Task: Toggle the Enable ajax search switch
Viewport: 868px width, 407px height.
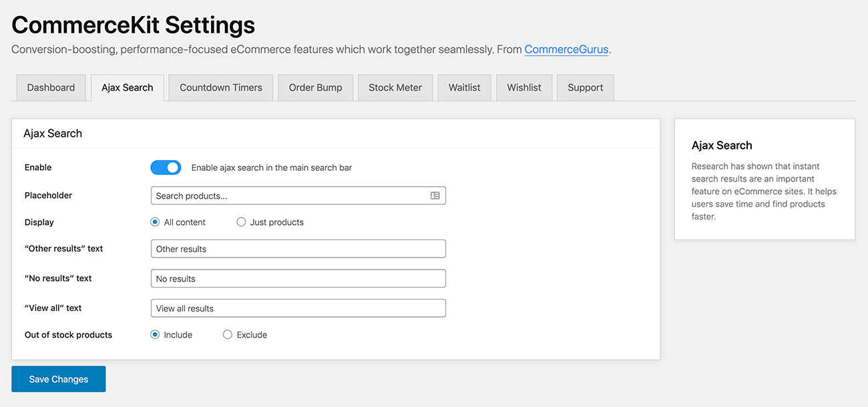Action: pos(166,167)
